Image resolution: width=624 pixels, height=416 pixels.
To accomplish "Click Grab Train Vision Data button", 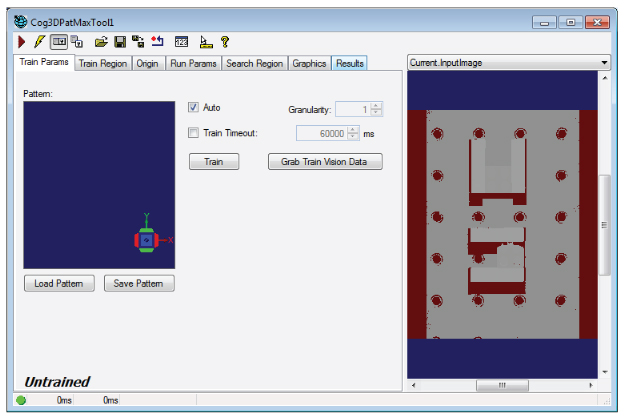I will [325, 161].
